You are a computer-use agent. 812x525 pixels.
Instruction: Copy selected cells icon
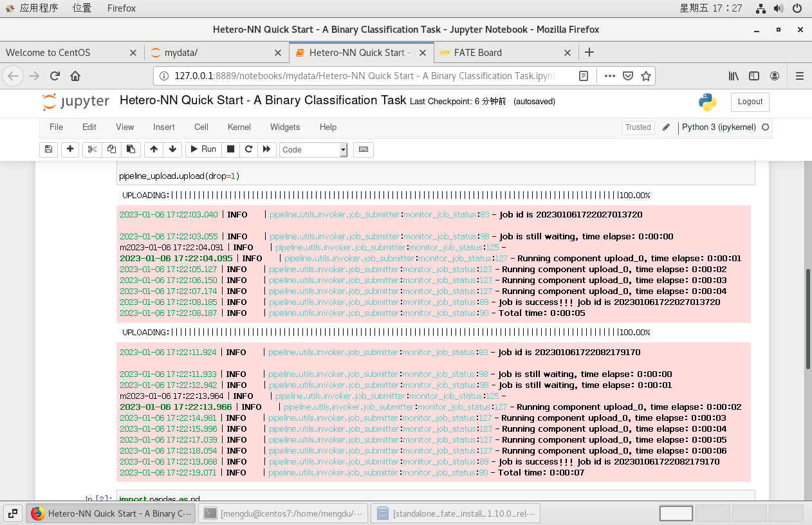point(111,149)
